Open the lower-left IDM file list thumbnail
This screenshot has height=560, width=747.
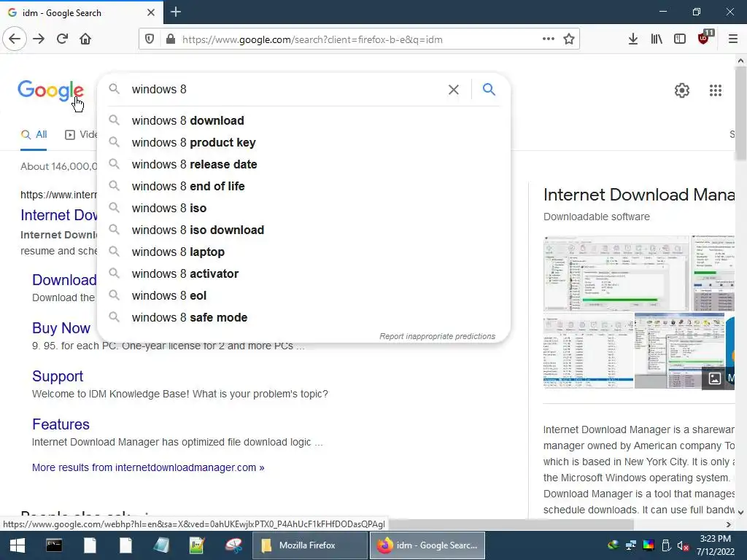(x=589, y=351)
